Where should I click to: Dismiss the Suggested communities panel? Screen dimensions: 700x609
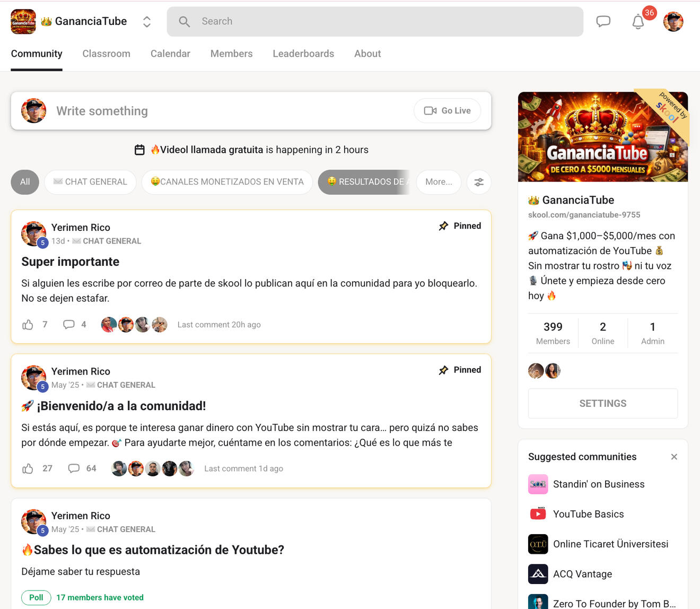point(674,457)
